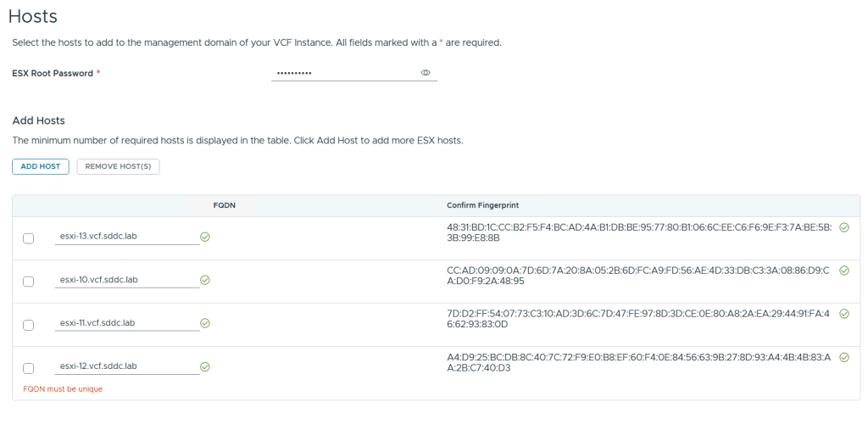Click the FQDN column header
The height and width of the screenshot is (430, 868).
[x=224, y=206]
